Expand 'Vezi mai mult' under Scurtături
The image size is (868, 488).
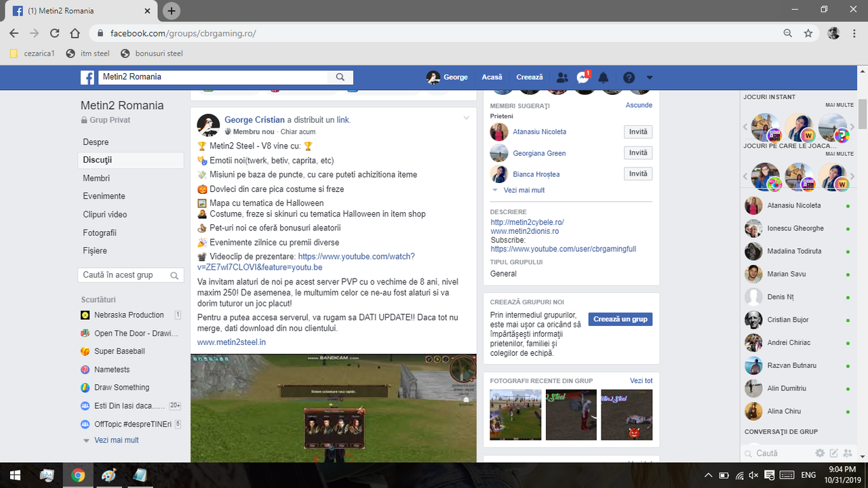(x=117, y=440)
